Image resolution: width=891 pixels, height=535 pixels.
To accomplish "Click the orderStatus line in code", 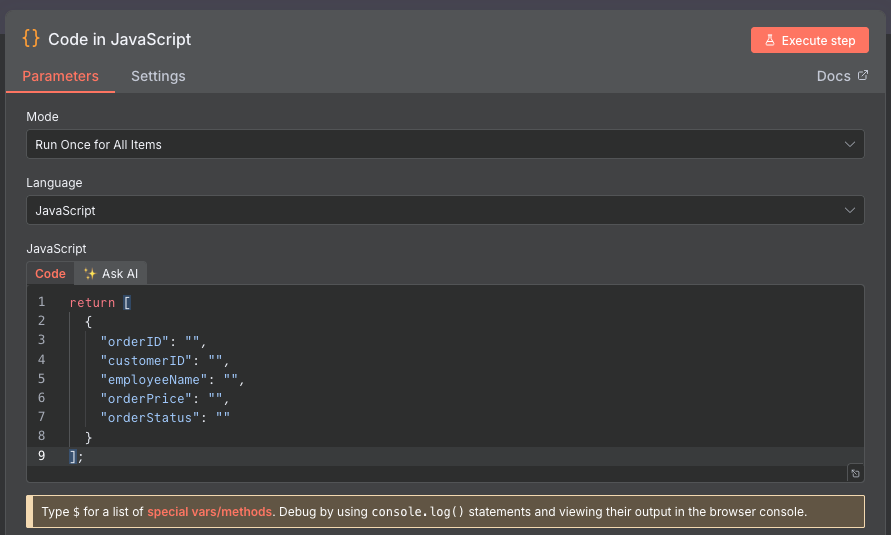I will (165, 417).
